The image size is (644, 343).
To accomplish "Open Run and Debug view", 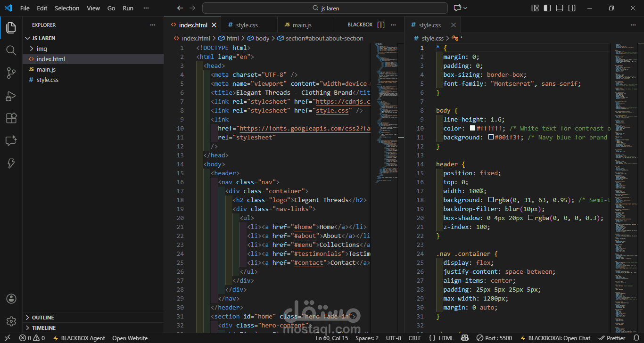I will pos(11,96).
